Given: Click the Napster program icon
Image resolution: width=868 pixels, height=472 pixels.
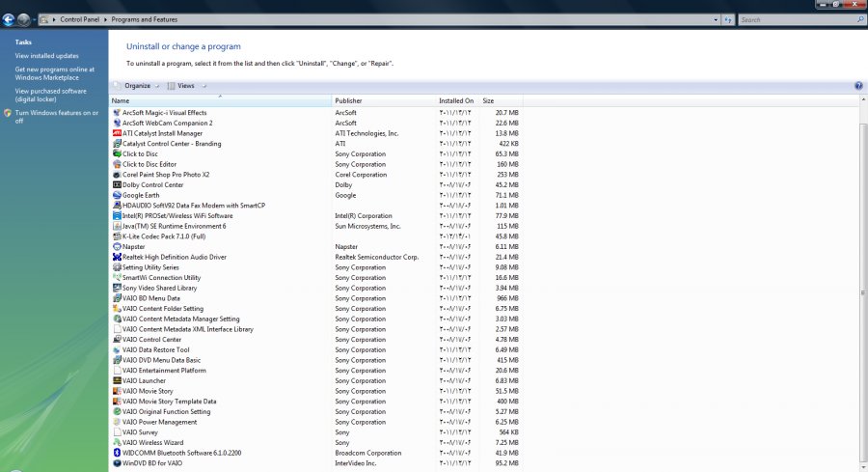Looking at the screenshot, I should pos(117,246).
